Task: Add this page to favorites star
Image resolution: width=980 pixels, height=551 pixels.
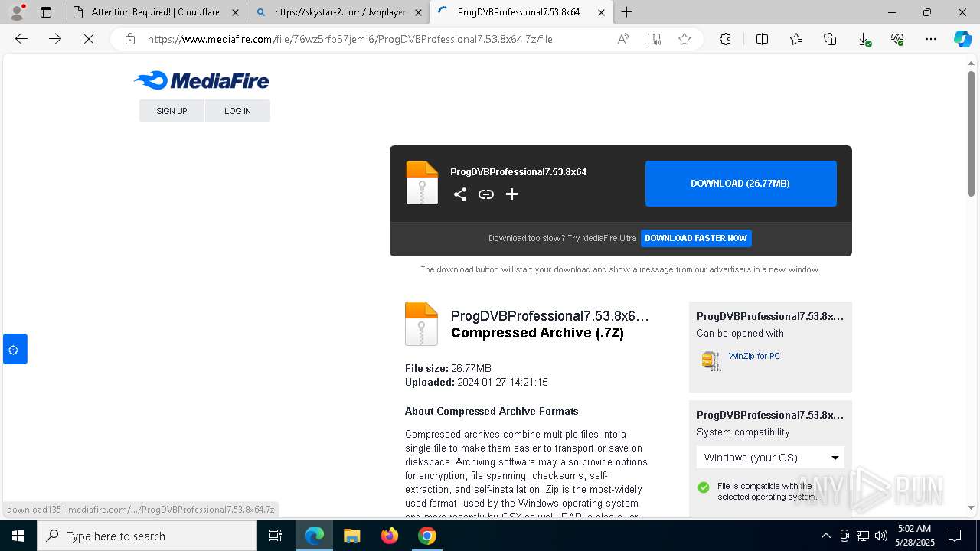Action: tap(684, 39)
